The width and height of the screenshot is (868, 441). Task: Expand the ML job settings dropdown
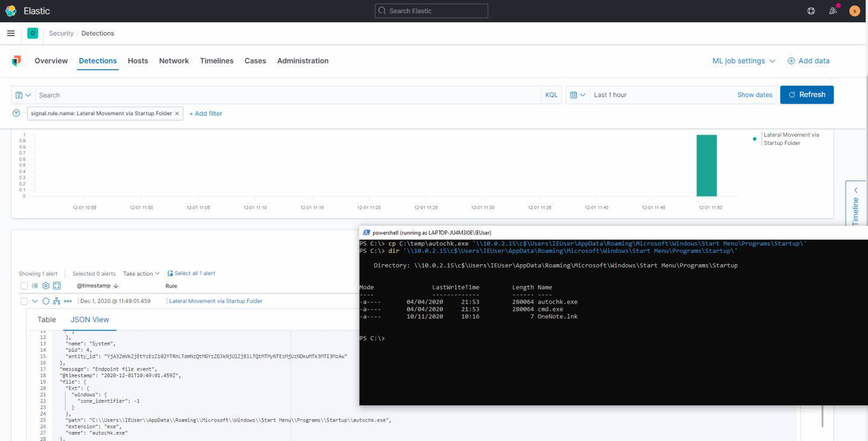coord(743,61)
